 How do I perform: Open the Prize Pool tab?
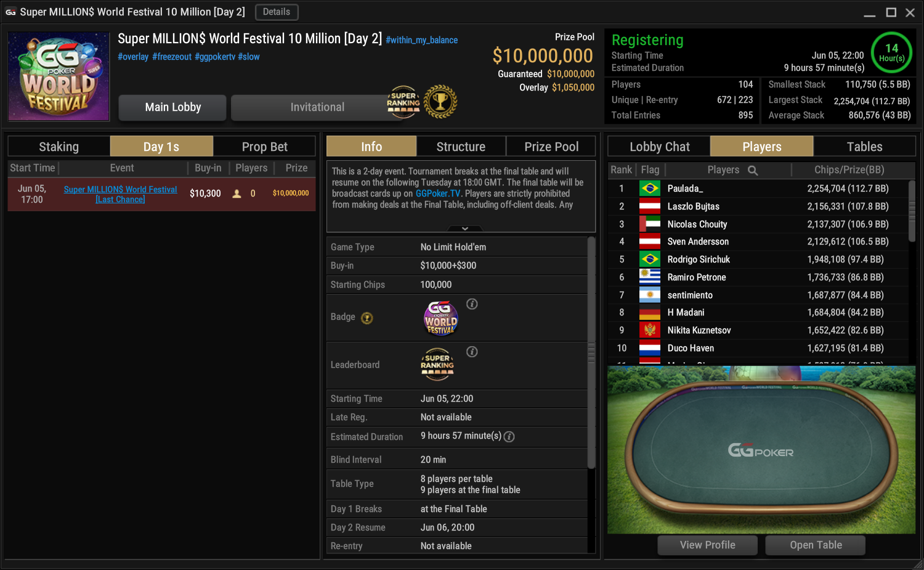point(551,147)
